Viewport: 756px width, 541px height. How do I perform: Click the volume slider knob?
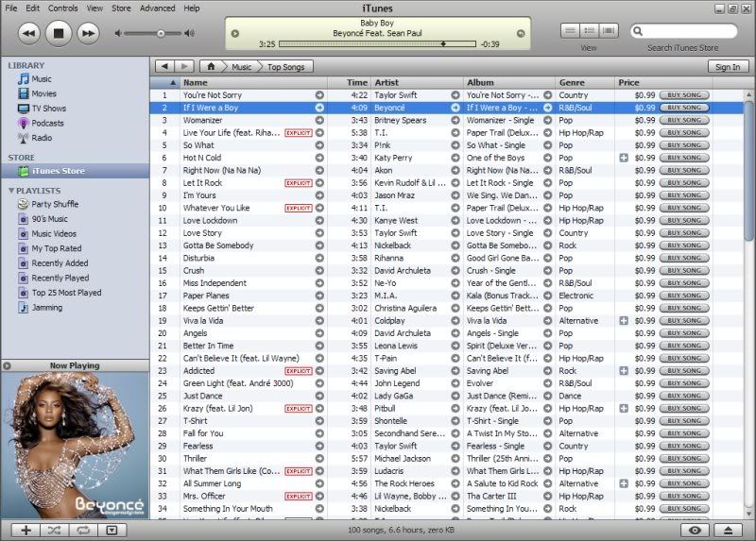(x=161, y=33)
